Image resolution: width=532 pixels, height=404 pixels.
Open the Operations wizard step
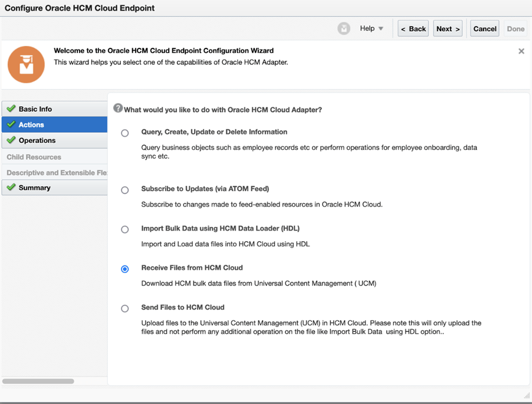click(x=37, y=140)
